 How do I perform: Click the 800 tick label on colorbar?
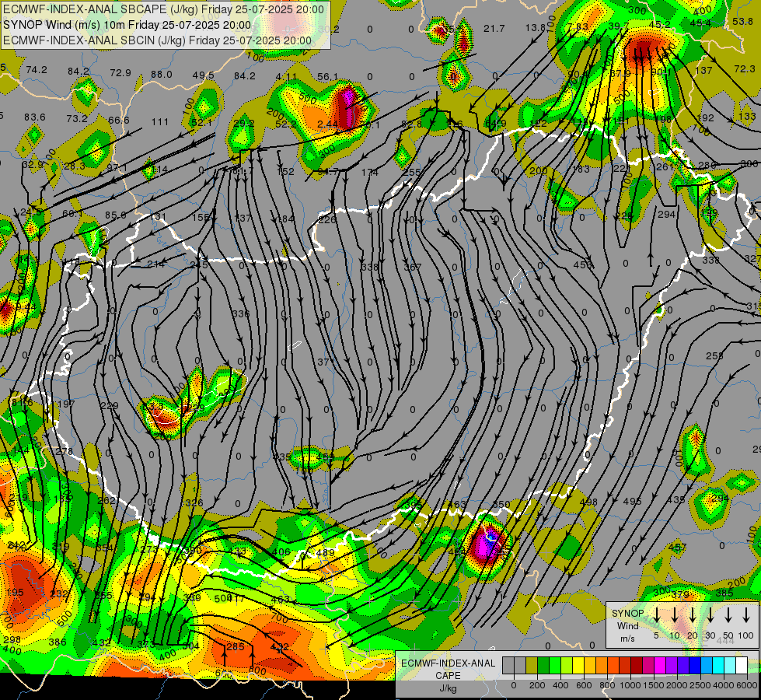click(x=607, y=685)
